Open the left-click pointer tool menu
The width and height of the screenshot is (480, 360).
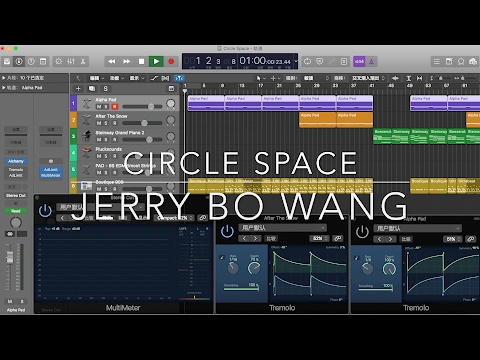pos(261,78)
